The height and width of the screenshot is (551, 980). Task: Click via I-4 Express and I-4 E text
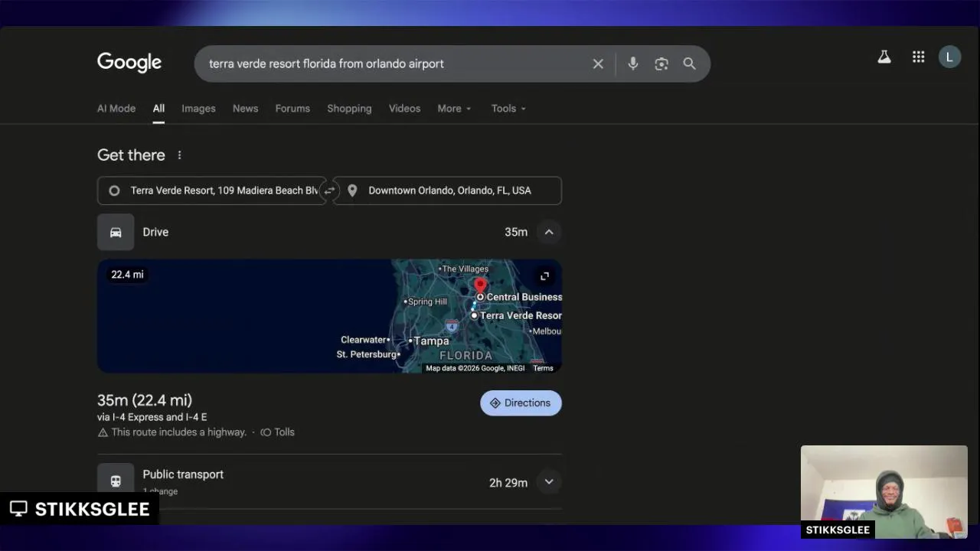click(152, 417)
